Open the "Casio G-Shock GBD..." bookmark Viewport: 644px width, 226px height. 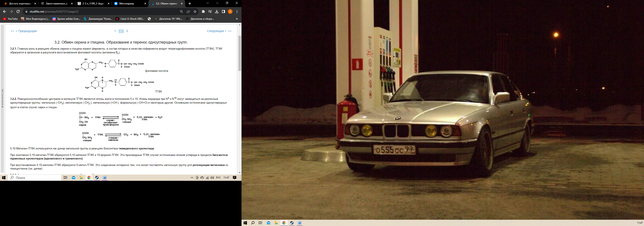click(130, 19)
